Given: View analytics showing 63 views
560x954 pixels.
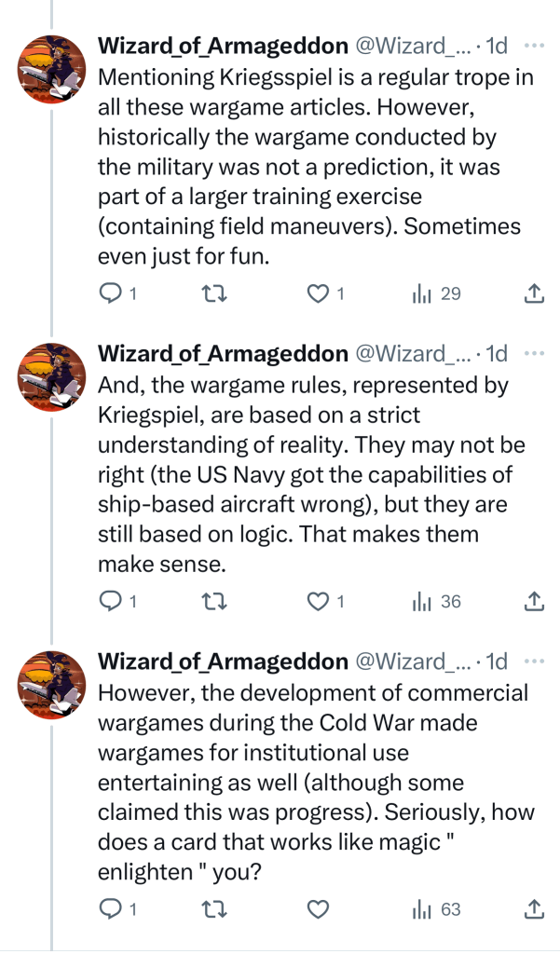Looking at the screenshot, I should tap(421, 909).
